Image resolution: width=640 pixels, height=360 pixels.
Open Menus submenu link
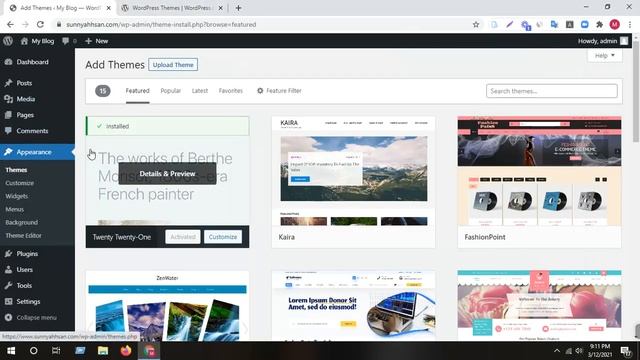coord(15,209)
